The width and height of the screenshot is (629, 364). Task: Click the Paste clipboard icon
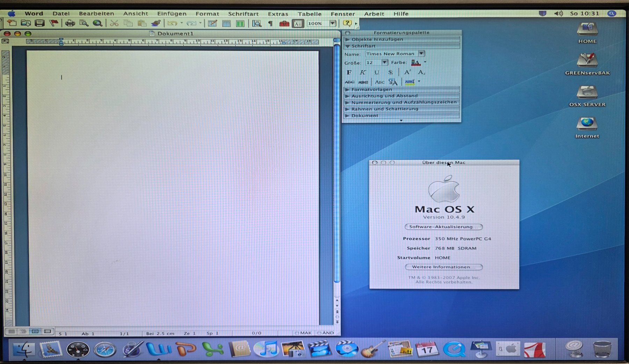(142, 23)
